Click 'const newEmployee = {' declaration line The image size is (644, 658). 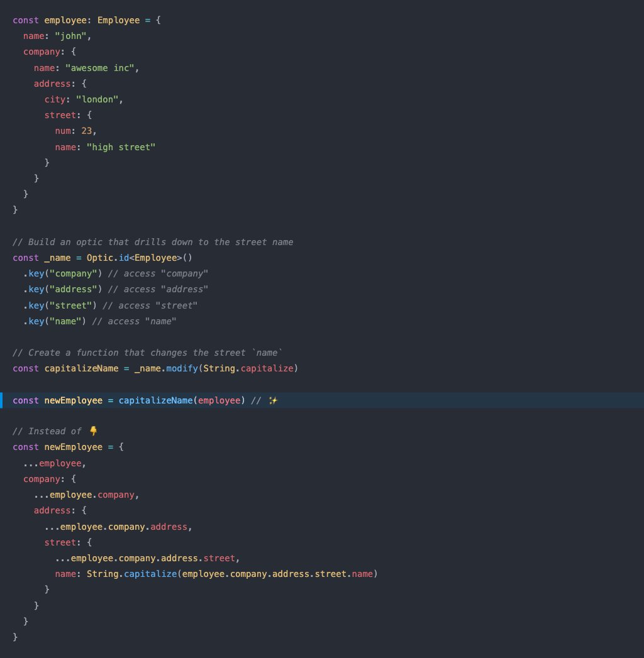tap(68, 447)
